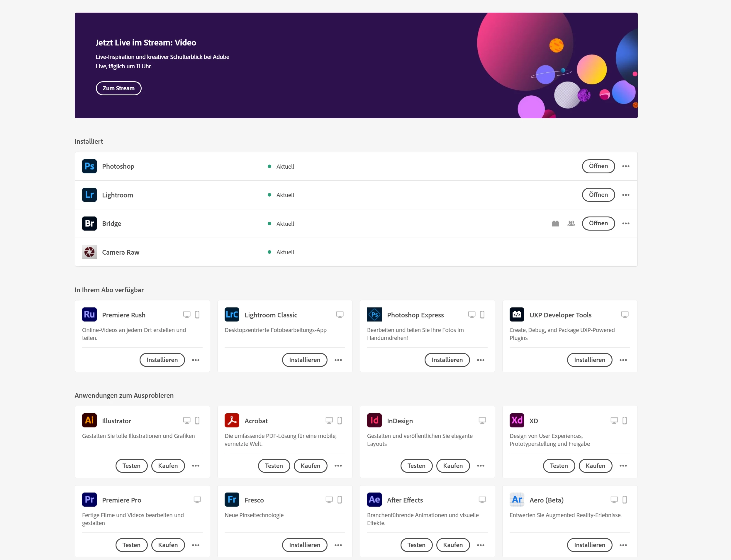Click the Premiere Rush app icon
This screenshot has height=560, width=731.
point(89,315)
